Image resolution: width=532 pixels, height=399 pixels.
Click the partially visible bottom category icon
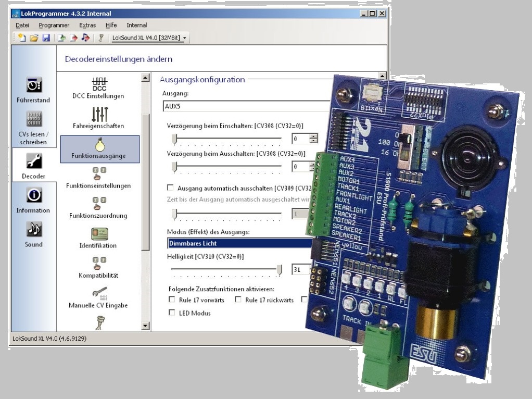[100, 323]
